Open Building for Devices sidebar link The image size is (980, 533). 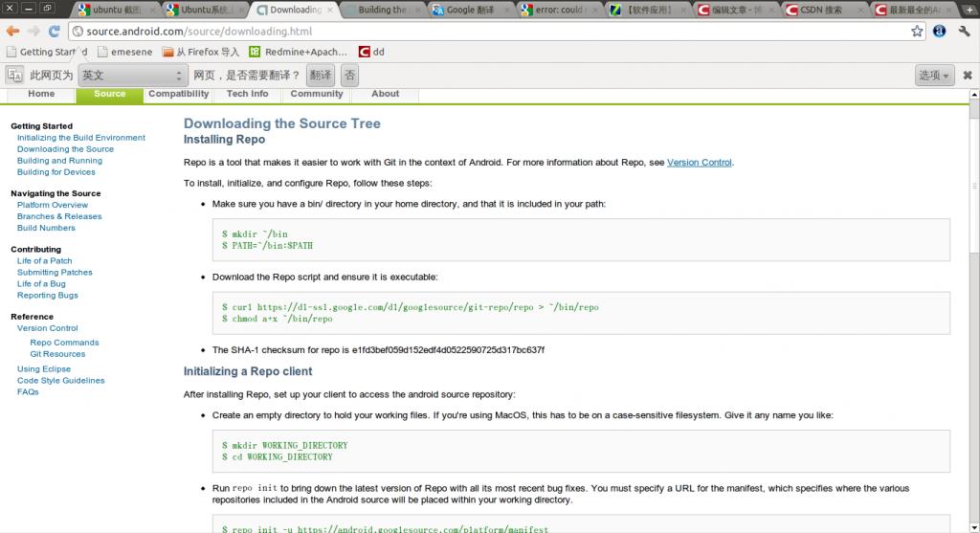(56, 172)
